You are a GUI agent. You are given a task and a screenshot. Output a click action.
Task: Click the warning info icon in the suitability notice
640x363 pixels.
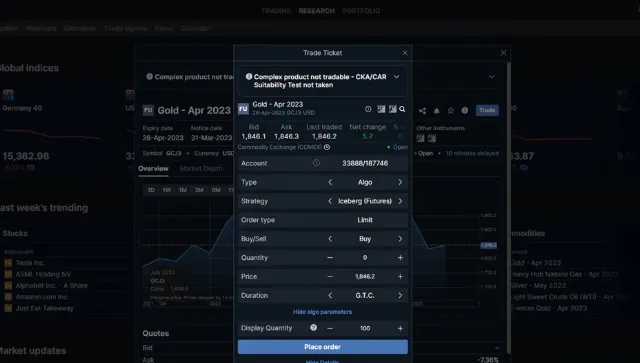pyautogui.click(x=249, y=76)
